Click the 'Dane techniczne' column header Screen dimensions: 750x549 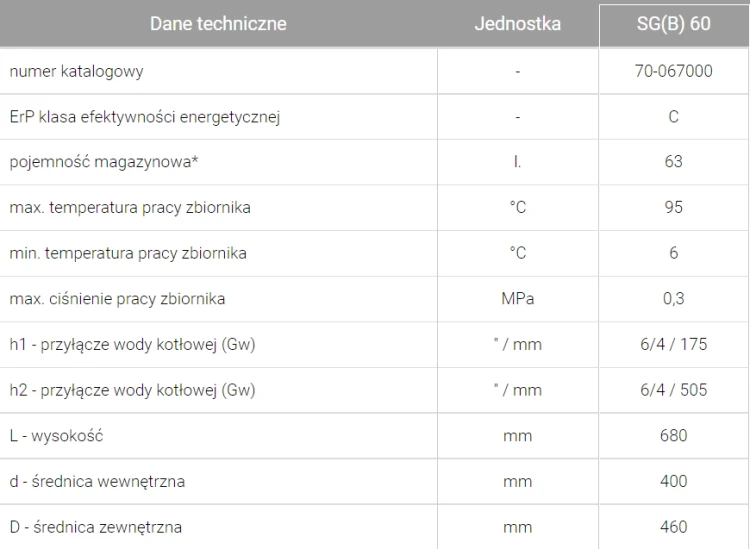(x=218, y=24)
